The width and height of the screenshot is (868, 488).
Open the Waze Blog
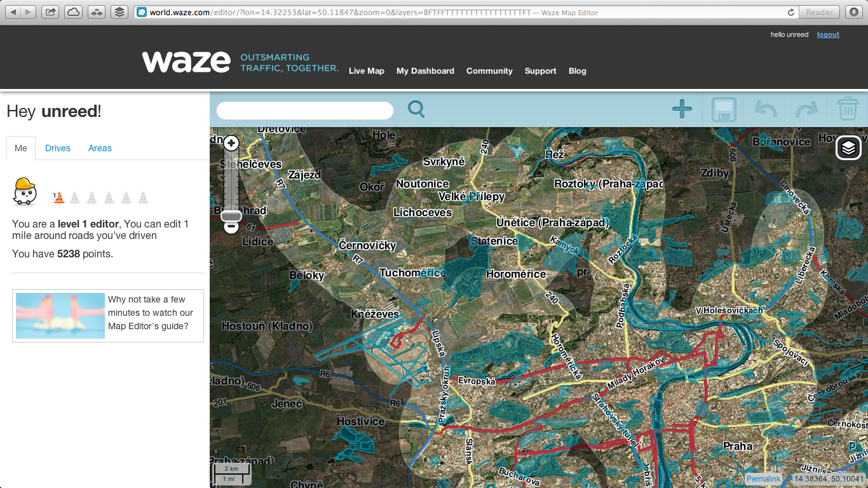[578, 71]
